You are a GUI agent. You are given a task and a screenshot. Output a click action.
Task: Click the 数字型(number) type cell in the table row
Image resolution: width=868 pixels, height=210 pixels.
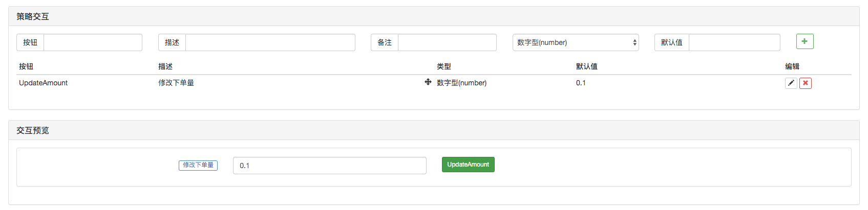pyautogui.click(x=461, y=83)
